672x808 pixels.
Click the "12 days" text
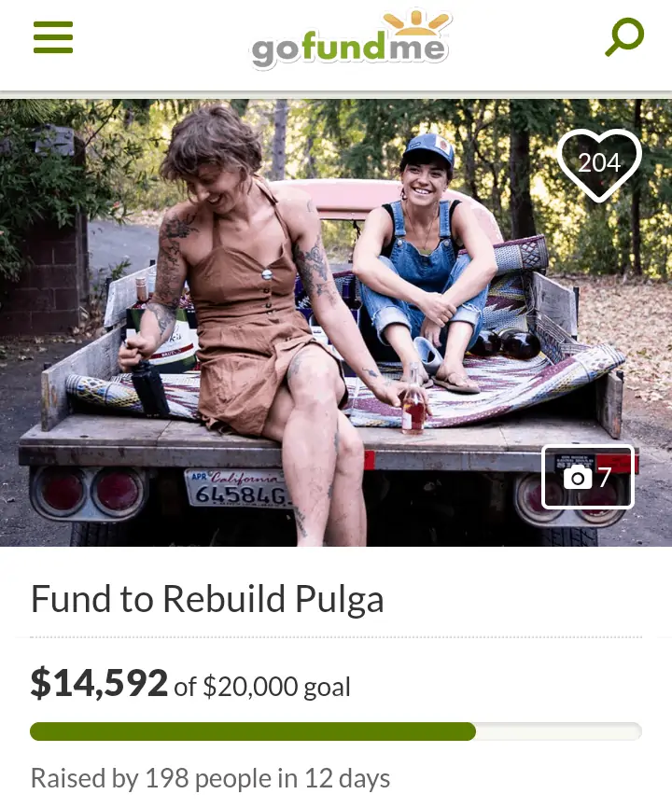click(x=347, y=778)
